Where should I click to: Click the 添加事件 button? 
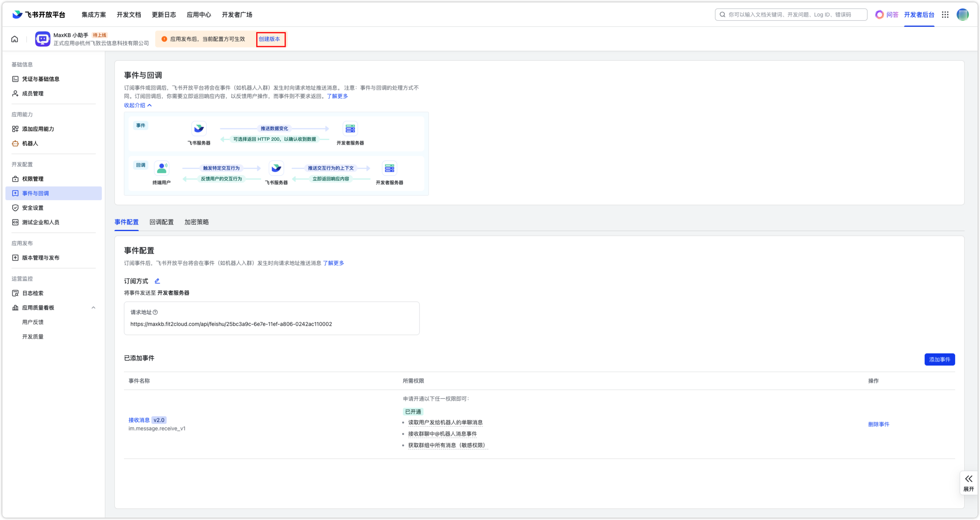(x=939, y=359)
